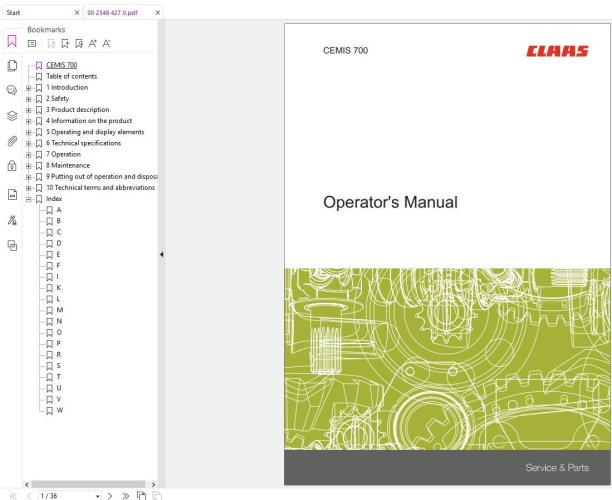This screenshot has width=612, height=500.
Task: Open Index entry K
Action: (x=59, y=288)
